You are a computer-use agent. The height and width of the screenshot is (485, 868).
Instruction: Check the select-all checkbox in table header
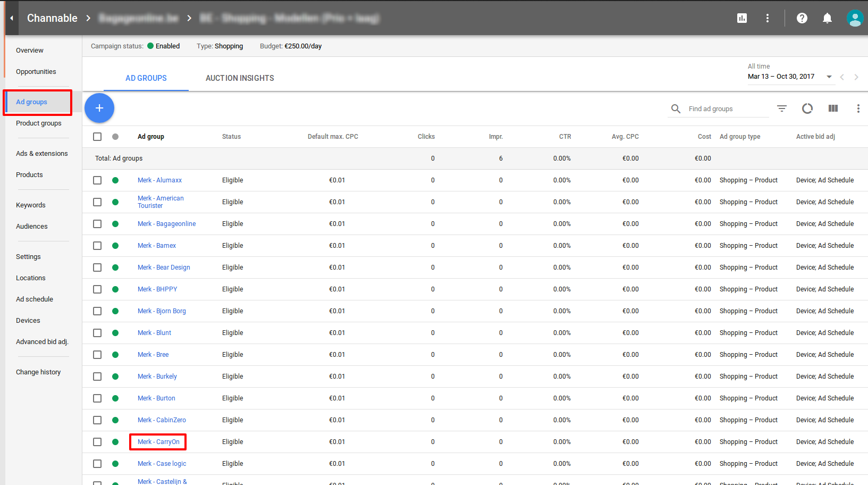click(x=97, y=137)
